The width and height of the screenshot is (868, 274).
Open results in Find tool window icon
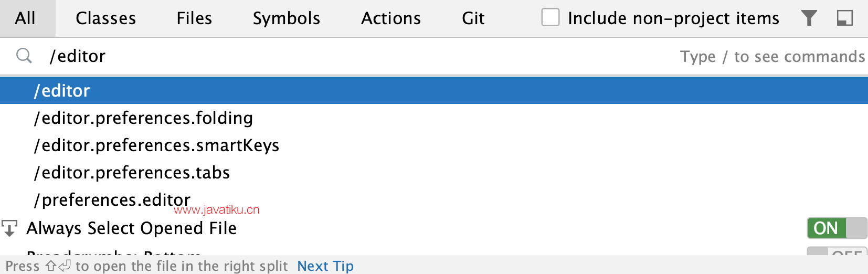click(845, 18)
